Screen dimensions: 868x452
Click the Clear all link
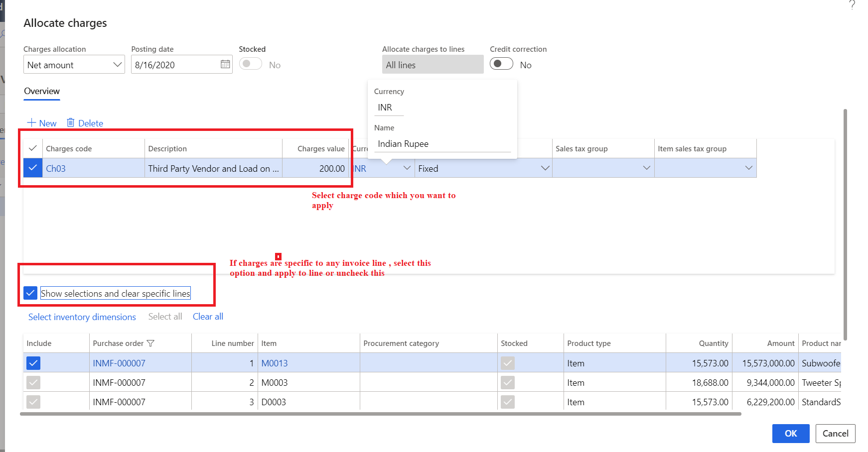(208, 317)
